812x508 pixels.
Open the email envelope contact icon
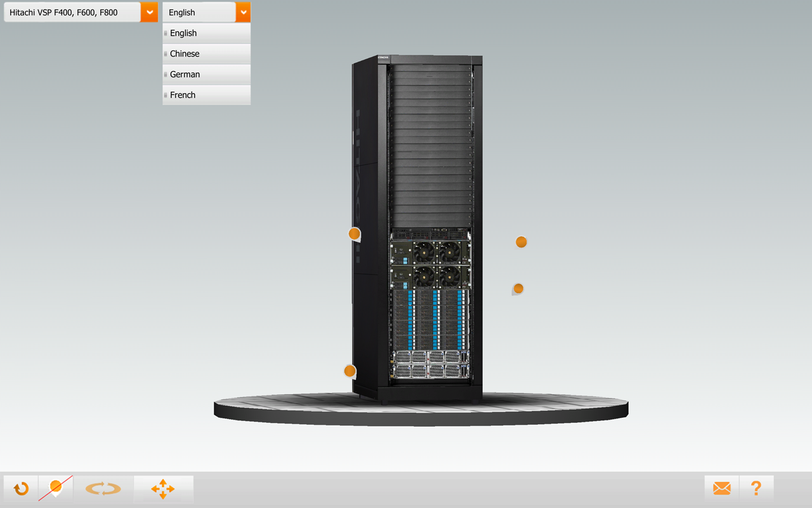(721, 489)
